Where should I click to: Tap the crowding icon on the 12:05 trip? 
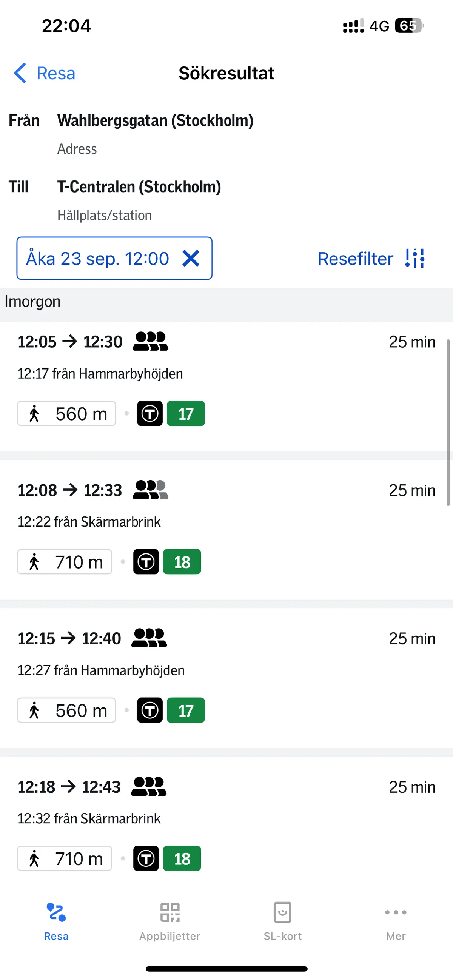(x=150, y=341)
